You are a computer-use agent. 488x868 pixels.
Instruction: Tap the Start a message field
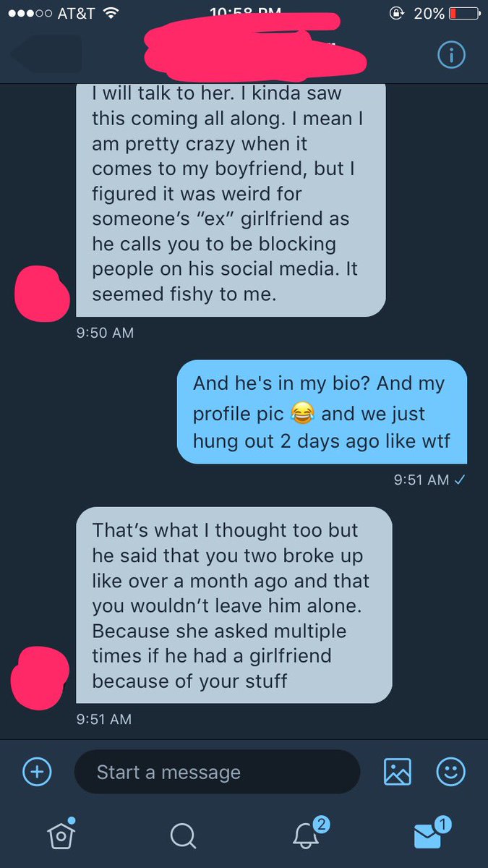point(217,772)
